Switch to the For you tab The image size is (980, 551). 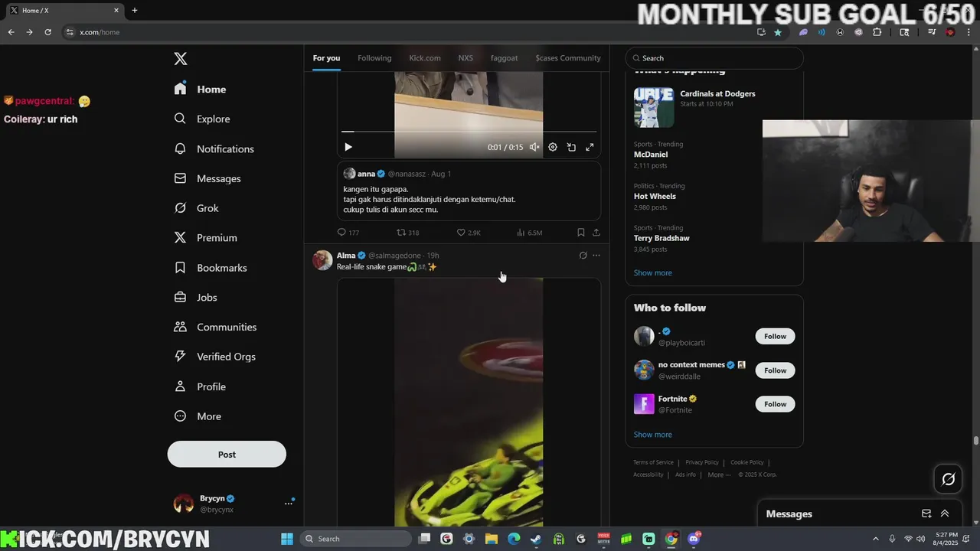(x=326, y=58)
